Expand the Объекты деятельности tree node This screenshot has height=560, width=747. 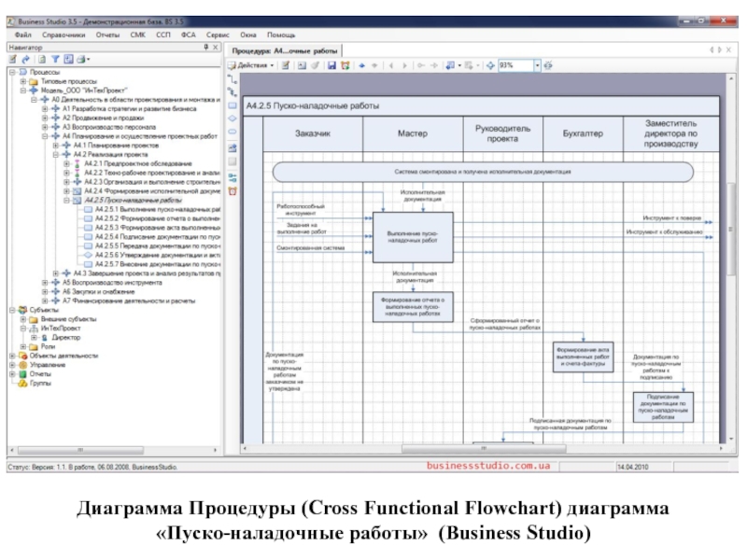13,355
